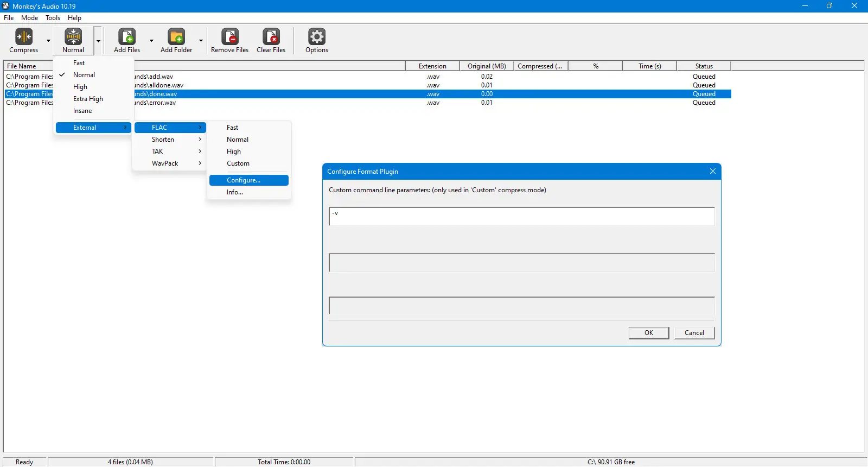
Task: Expand the Add Folder dropdown arrow
Action: coord(201,41)
